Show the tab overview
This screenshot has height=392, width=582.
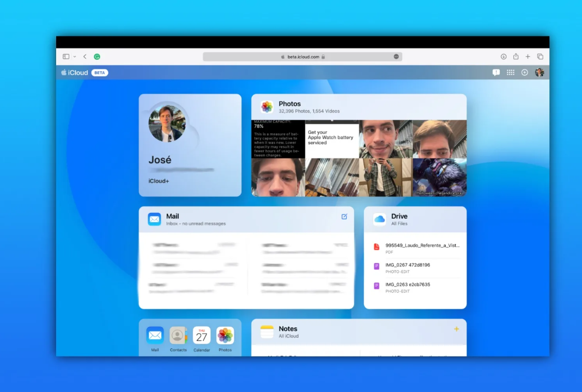click(x=540, y=57)
